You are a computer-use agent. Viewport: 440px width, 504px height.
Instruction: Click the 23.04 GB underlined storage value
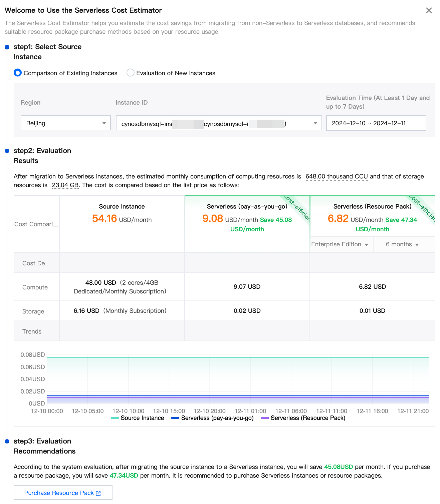pyautogui.click(x=65, y=185)
